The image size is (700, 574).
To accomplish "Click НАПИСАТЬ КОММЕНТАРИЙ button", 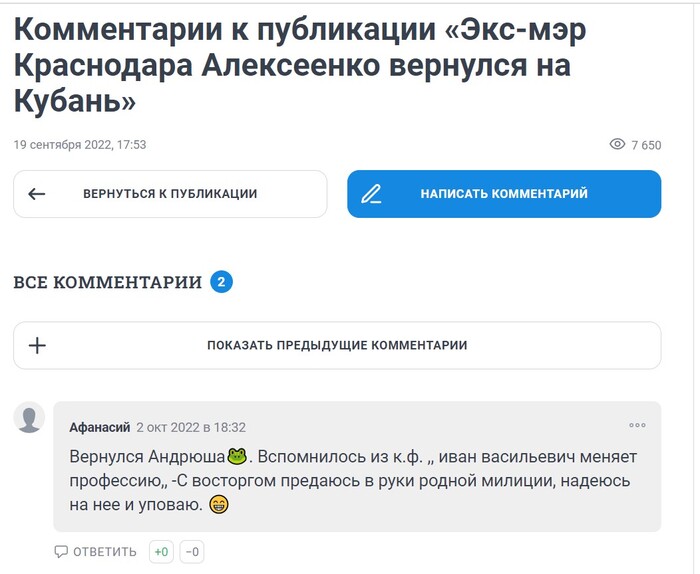I will [504, 194].
